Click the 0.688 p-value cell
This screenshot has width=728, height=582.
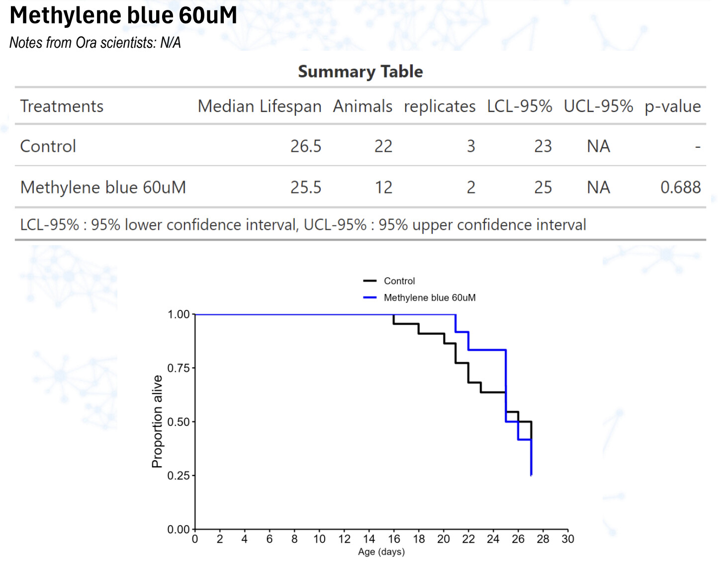pos(680,188)
